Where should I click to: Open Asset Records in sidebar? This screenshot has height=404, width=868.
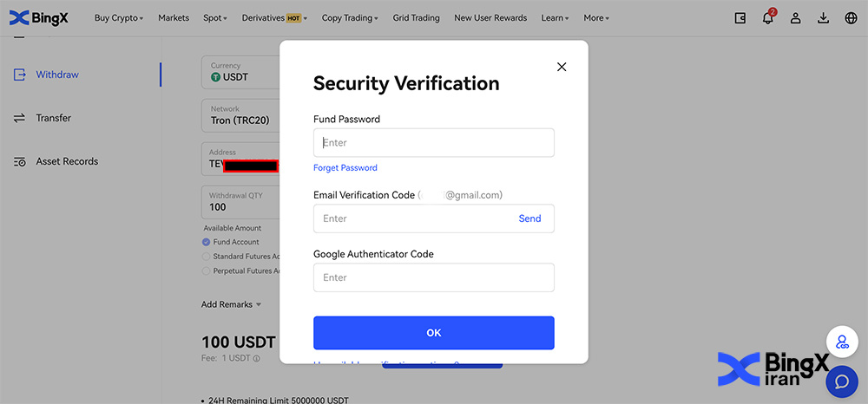click(67, 161)
